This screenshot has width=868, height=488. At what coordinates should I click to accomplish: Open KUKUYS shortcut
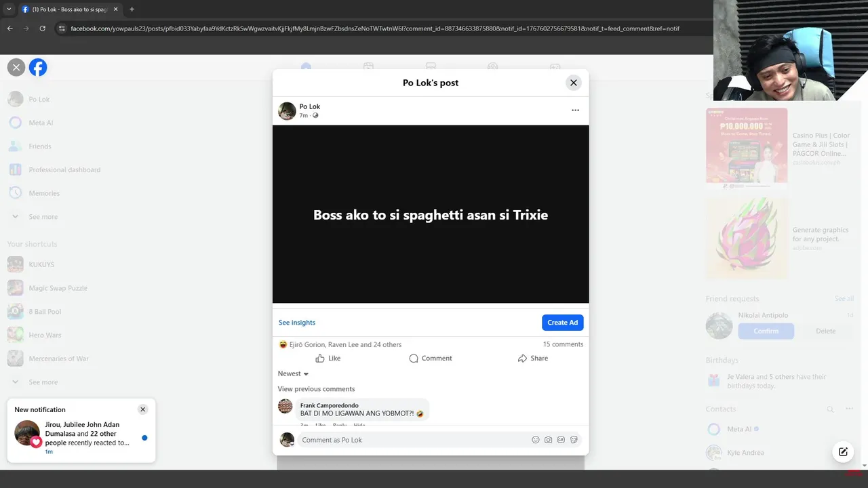tap(41, 264)
